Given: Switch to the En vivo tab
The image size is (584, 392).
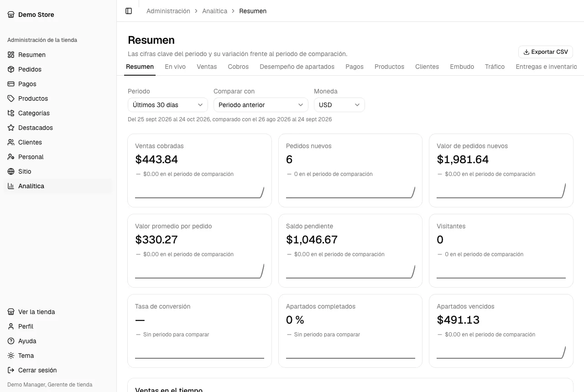Looking at the screenshot, I should tap(175, 67).
